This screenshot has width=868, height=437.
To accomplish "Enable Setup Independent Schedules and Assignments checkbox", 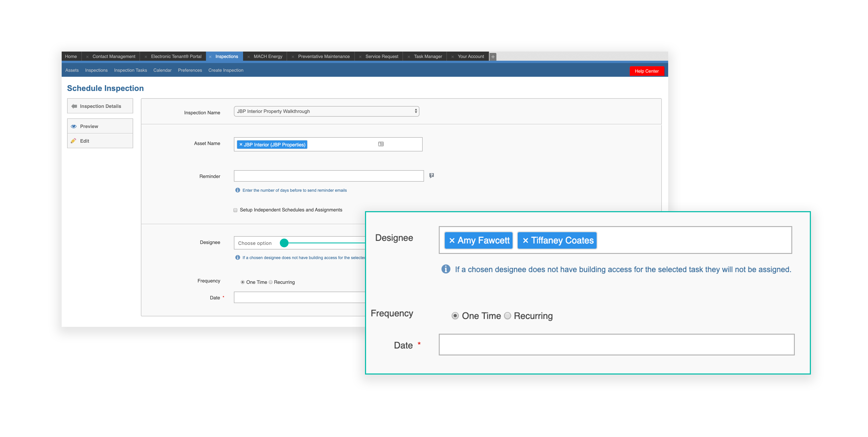I will 236,210.
